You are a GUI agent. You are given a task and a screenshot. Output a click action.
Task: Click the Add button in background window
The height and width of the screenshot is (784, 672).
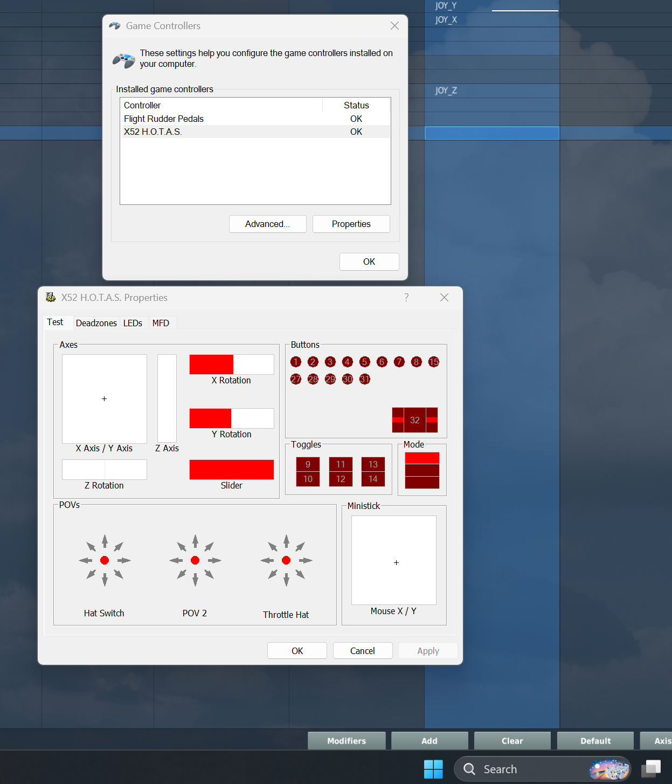429,741
